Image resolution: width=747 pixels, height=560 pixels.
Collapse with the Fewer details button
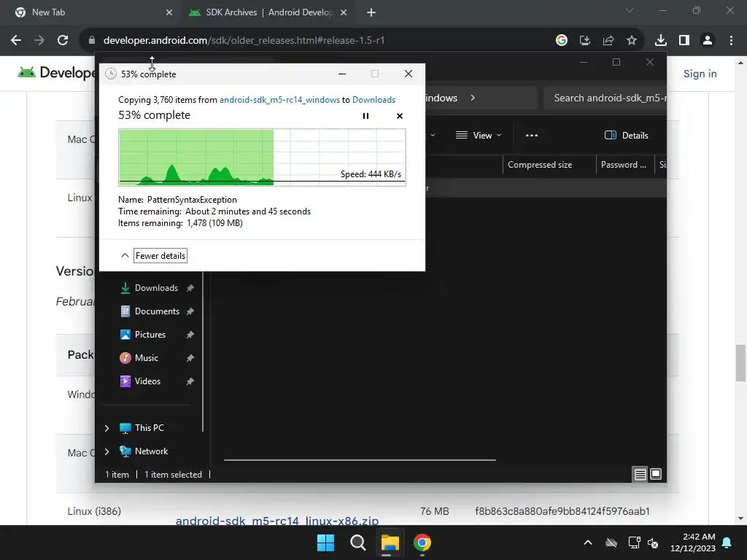pyautogui.click(x=160, y=256)
